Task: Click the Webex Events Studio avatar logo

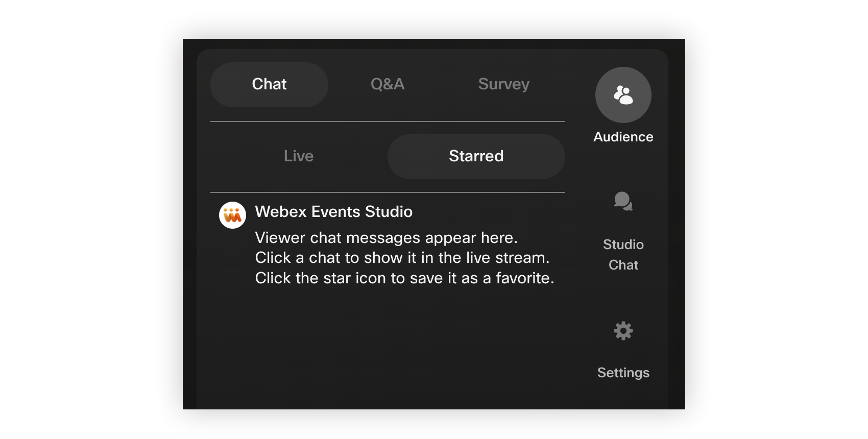Action: (x=232, y=215)
